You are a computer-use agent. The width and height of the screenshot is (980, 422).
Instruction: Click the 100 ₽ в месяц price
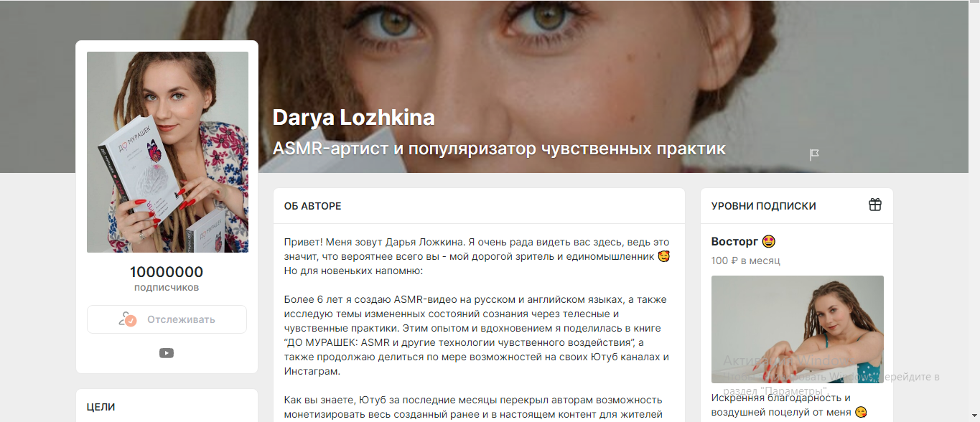coord(746,261)
